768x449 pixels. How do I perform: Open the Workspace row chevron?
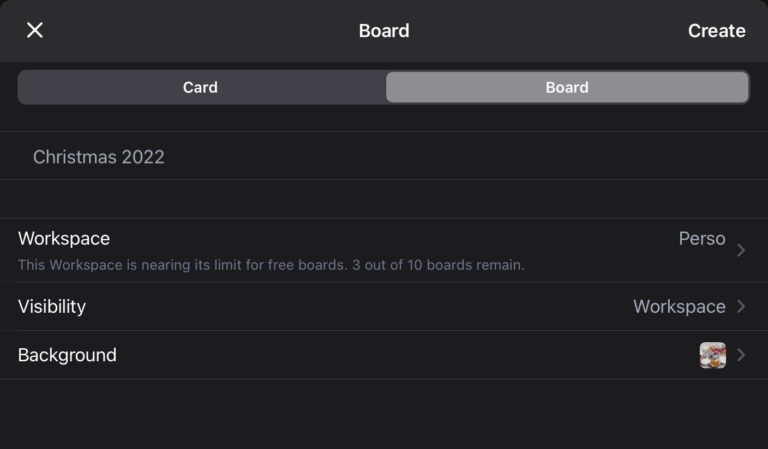(741, 250)
